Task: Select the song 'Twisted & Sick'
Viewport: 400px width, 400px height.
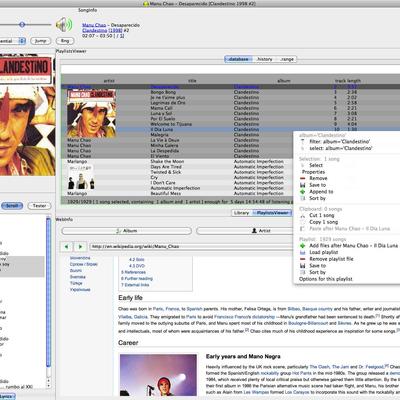Action: pyautogui.click(x=166, y=172)
